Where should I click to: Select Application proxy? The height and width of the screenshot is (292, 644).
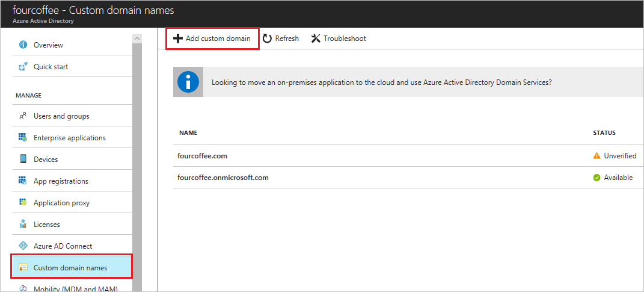72,203
